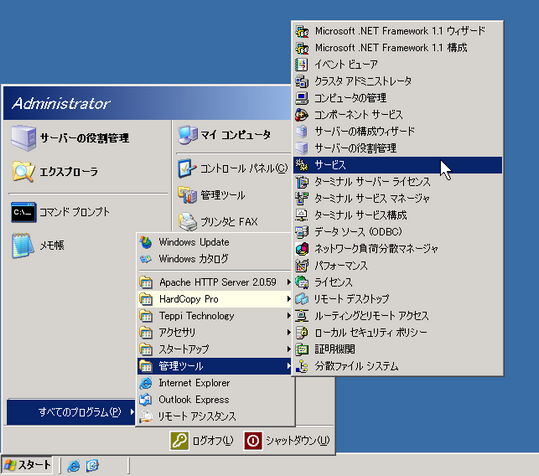Open 管理ツール in Start menu right column
The image size is (539, 476).
(x=233, y=195)
